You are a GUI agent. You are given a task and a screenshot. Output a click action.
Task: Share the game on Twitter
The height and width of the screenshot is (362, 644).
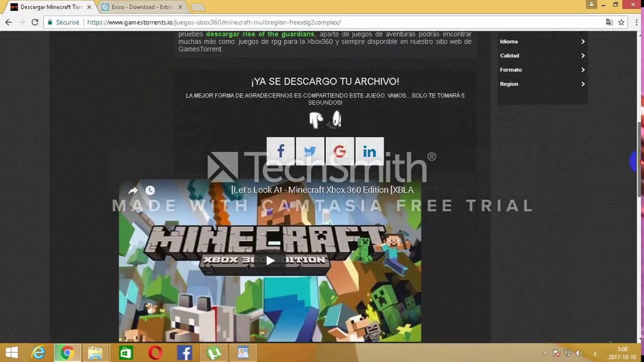point(310,151)
